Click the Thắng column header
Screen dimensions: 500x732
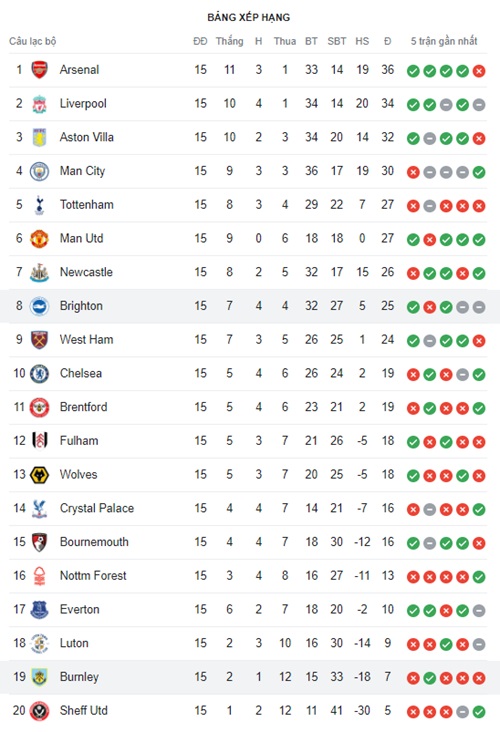coord(229,41)
